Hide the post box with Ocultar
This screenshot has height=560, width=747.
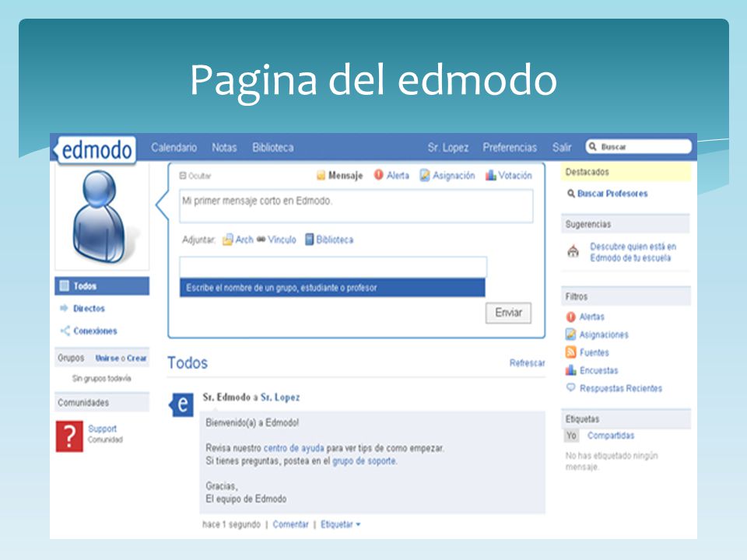click(195, 176)
